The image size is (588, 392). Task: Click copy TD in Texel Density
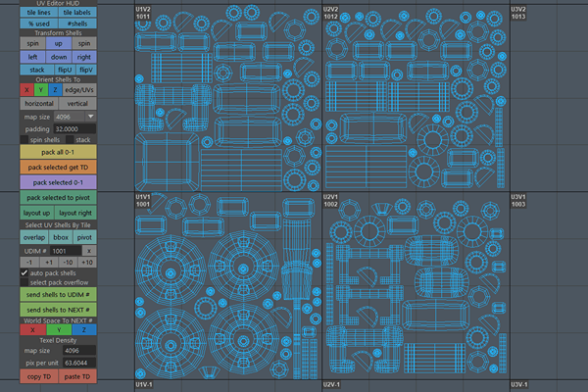point(38,376)
